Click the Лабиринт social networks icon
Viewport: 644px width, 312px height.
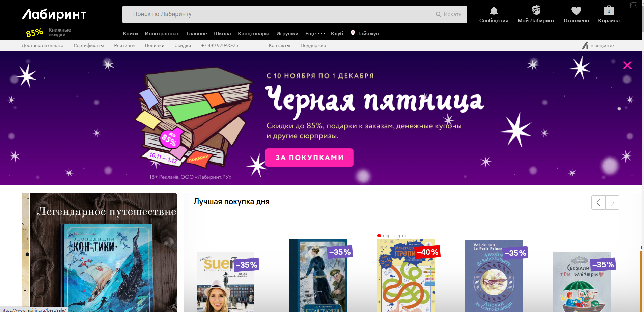pyautogui.click(x=585, y=45)
